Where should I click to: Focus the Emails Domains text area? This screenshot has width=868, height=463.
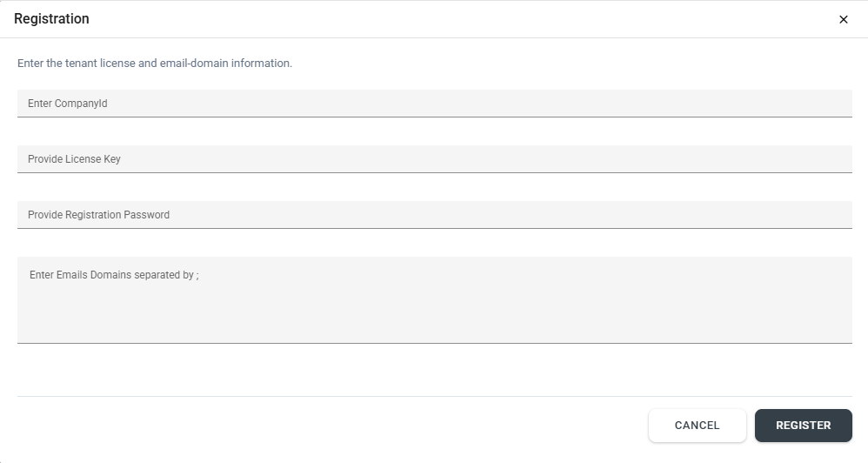click(x=435, y=300)
